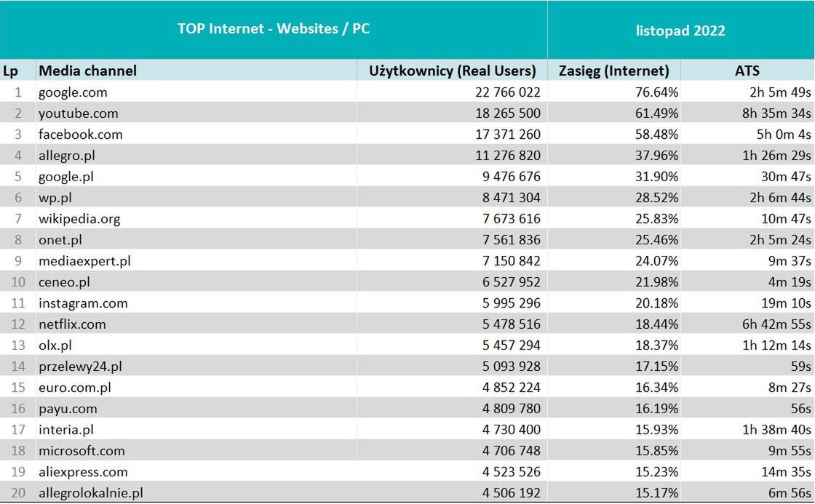Screen dimensions: 815x504
Task: Select the Użytkownicy (Real Users) header
Action: click(452, 71)
